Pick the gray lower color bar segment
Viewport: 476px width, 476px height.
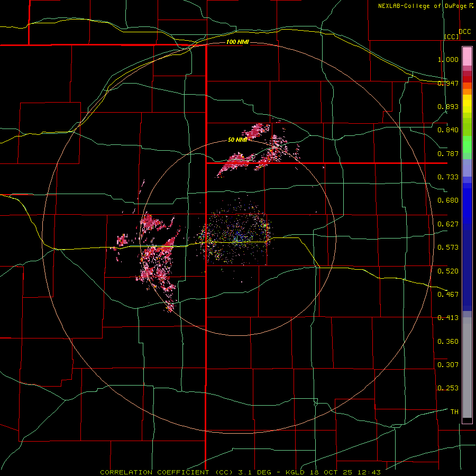click(467, 370)
